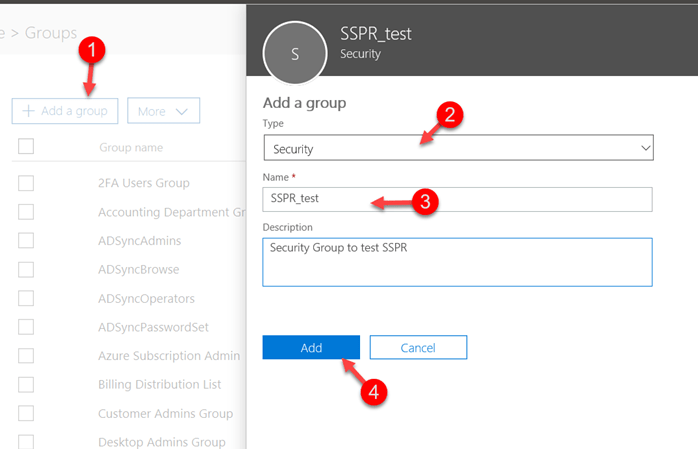Sort by the Group name column header

pyautogui.click(x=131, y=147)
